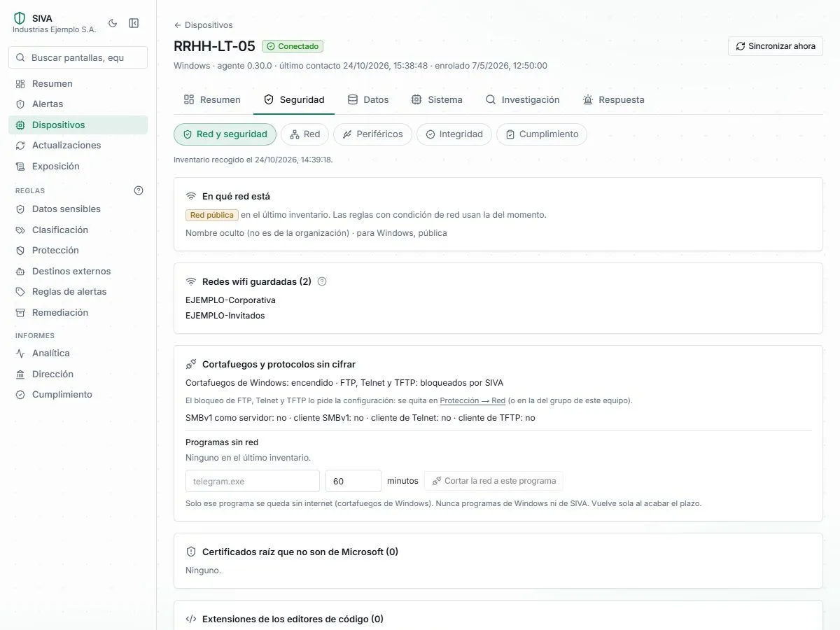The width and height of the screenshot is (840, 630).
Task: Open Clasificación rules page
Action: pos(78,230)
